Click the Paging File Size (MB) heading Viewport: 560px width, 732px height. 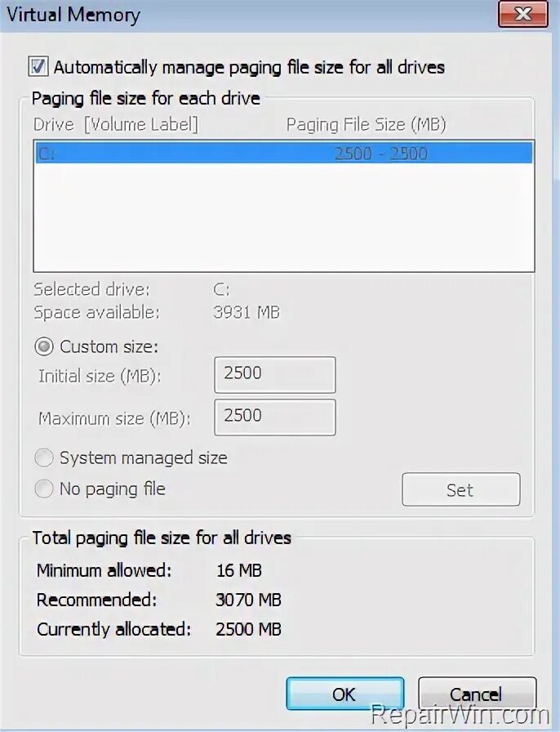[366, 124]
